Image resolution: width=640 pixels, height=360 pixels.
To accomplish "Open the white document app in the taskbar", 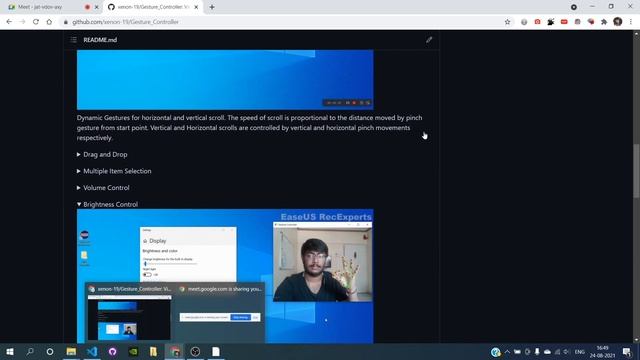I will (216, 351).
